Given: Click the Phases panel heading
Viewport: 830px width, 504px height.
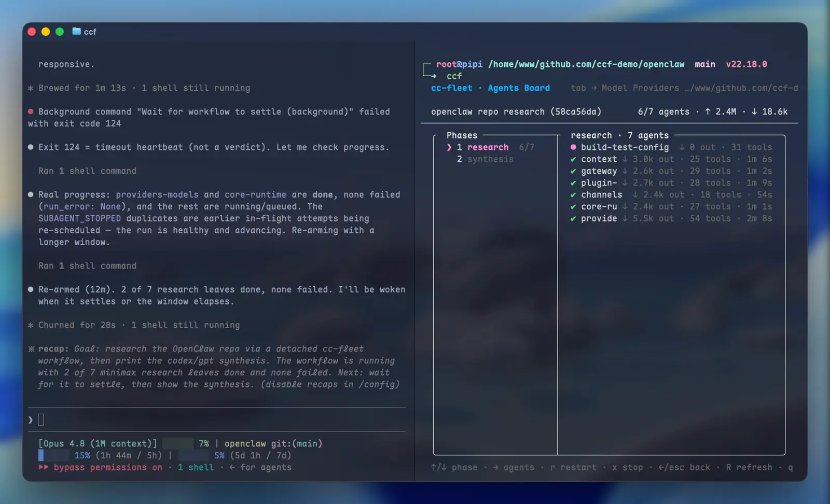Looking at the screenshot, I should [x=462, y=135].
